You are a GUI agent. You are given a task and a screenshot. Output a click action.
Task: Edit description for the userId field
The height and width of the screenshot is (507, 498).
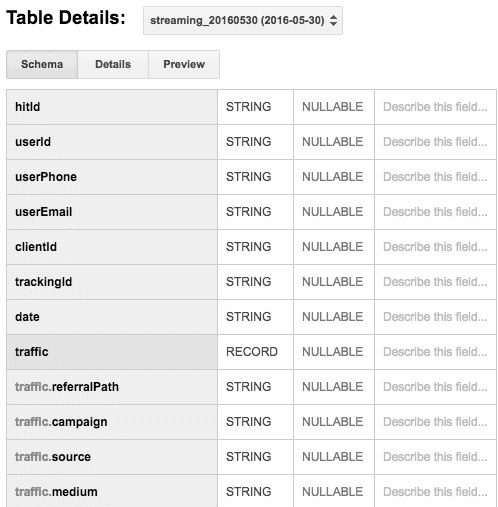[x=435, y=142]
